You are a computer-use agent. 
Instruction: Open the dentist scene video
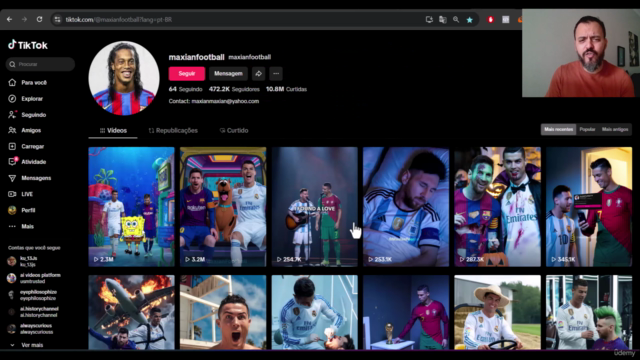315,312
